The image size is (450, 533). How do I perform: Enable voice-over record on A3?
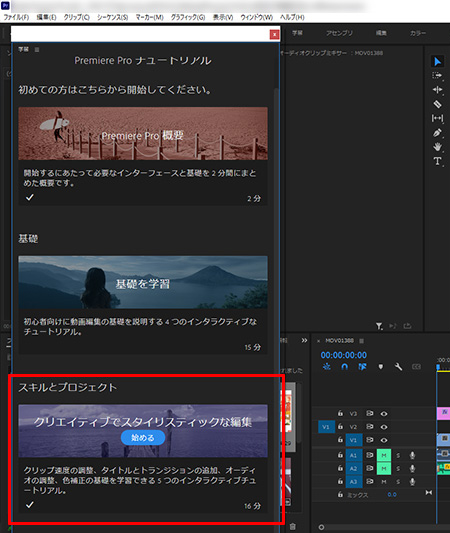click(412, 482)
